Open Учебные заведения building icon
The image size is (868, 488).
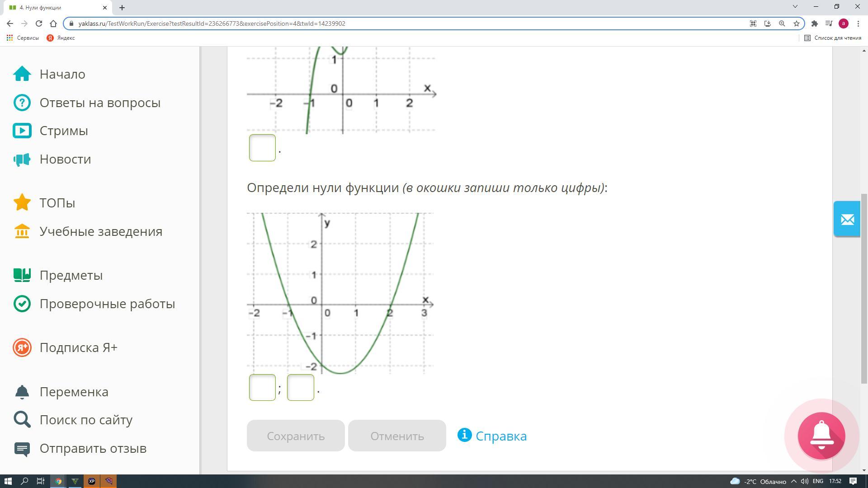point(22,231)
